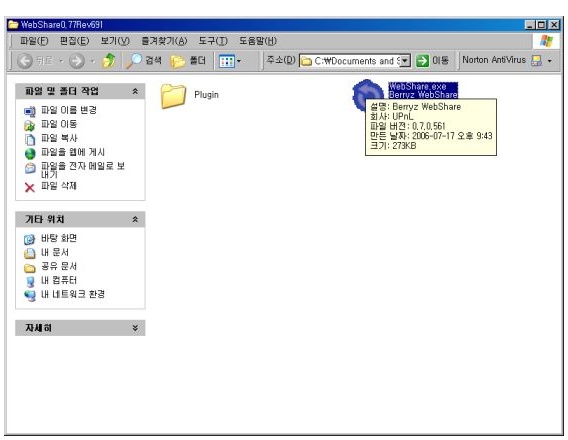Screen dimensions: 568x440
Task: Click the move file icon
Action: (x=30, y=126)
